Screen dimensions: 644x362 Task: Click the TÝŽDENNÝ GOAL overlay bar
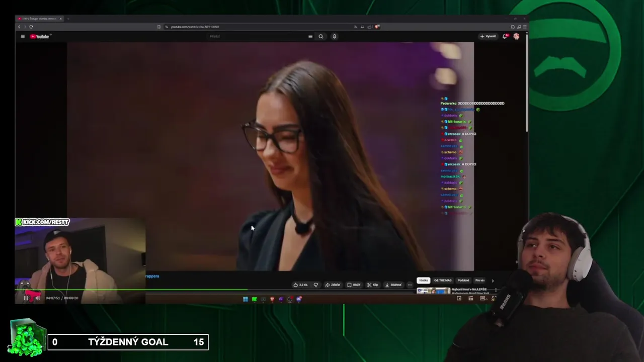[128, 342]
